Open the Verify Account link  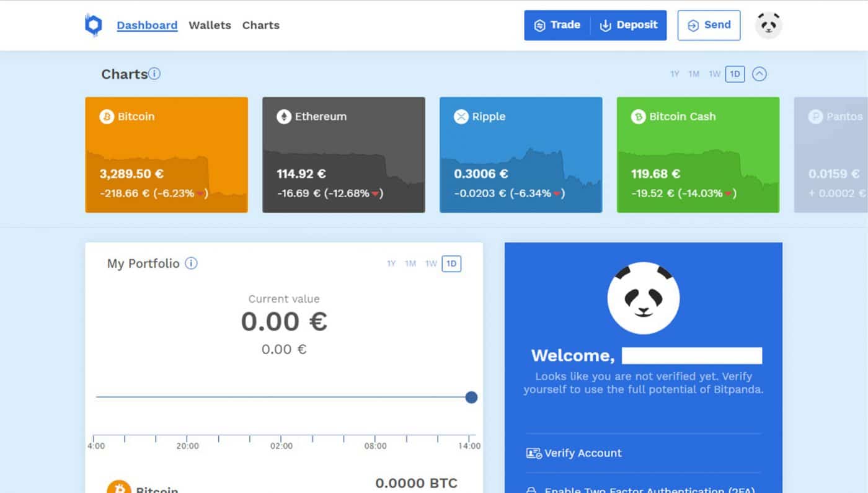coord(582,453)
